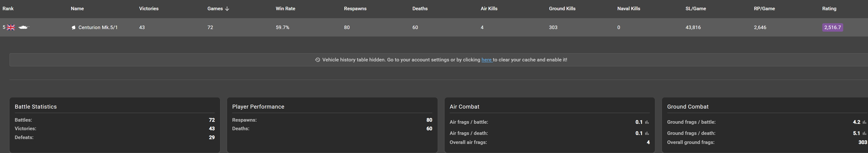The image size is (868, 153).
Task: Sort table by Win Rate column
Action: click(x=285, y=9)
